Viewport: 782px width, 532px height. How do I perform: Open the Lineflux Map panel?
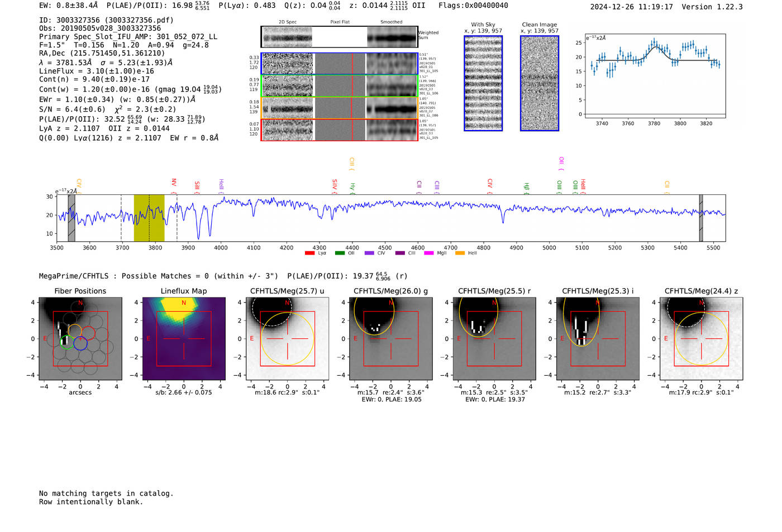coord(184,339)
